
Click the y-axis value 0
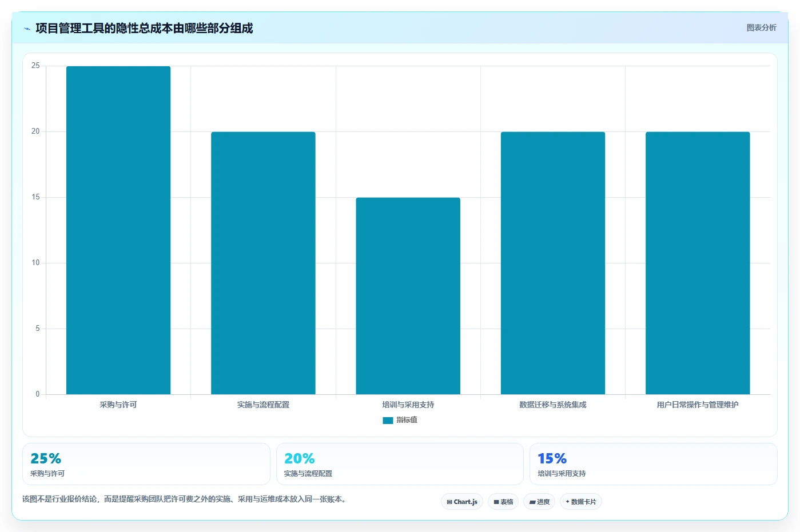[38, 394]
